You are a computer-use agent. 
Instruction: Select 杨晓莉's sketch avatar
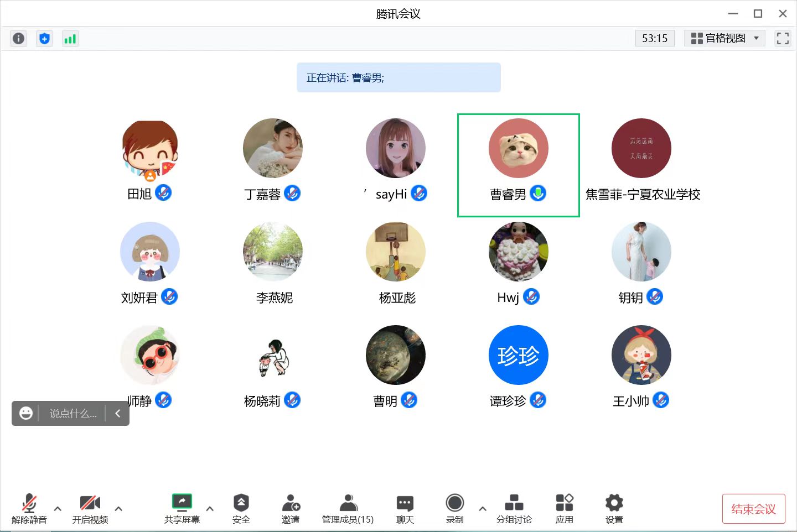point(273,355)
